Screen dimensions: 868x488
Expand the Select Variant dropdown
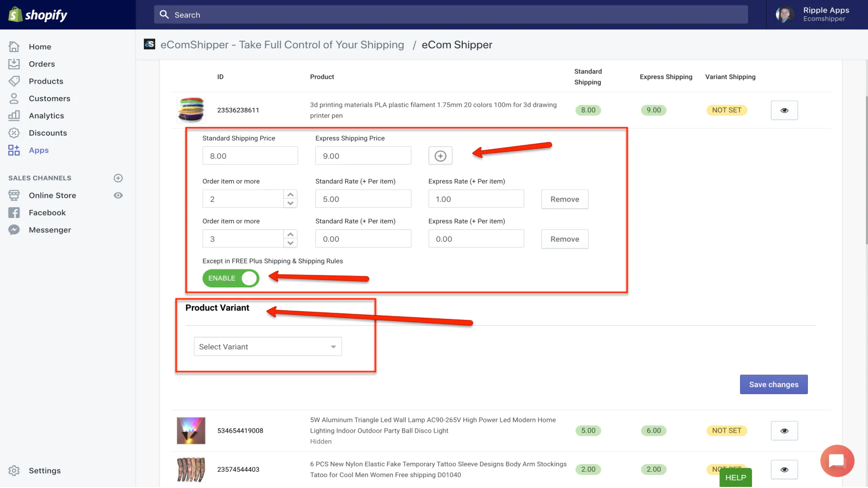pyautogui.click(x=268, y=346)
